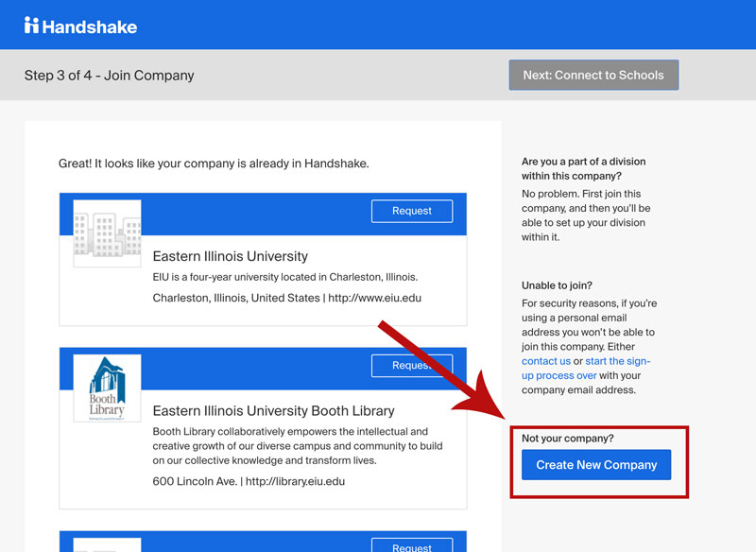This screenshot has width=756, height=552.
Task: Click the "Unable to join?" heading
Action: (x=557, y=285)
